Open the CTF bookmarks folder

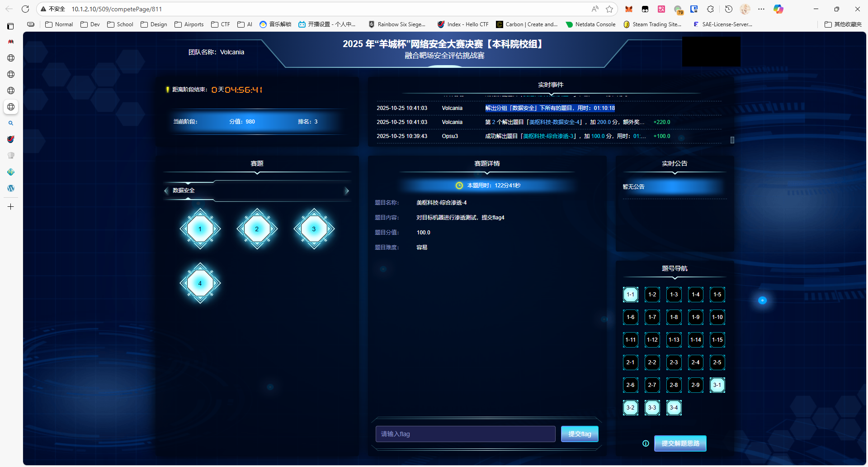221,24
